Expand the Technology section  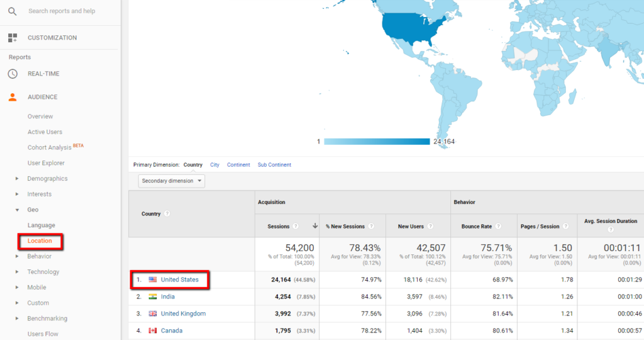coord(17,272)
